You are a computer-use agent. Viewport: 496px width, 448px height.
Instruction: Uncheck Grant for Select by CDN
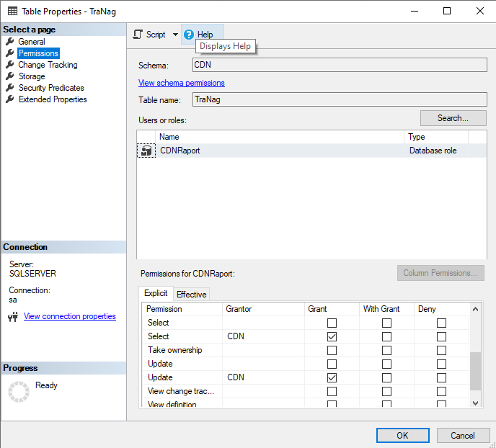click(x=332, y=336)
